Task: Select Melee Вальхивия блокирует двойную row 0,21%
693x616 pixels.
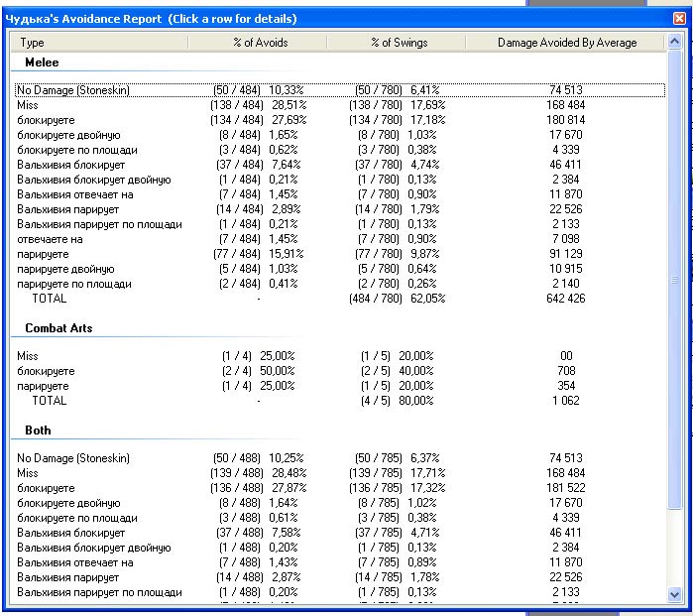Action: tap(339, 180)
